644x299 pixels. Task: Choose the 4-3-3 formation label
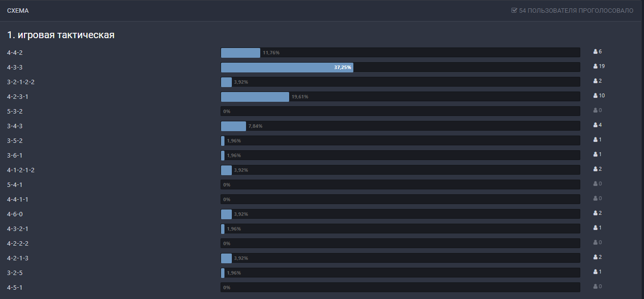click(15, 67)
